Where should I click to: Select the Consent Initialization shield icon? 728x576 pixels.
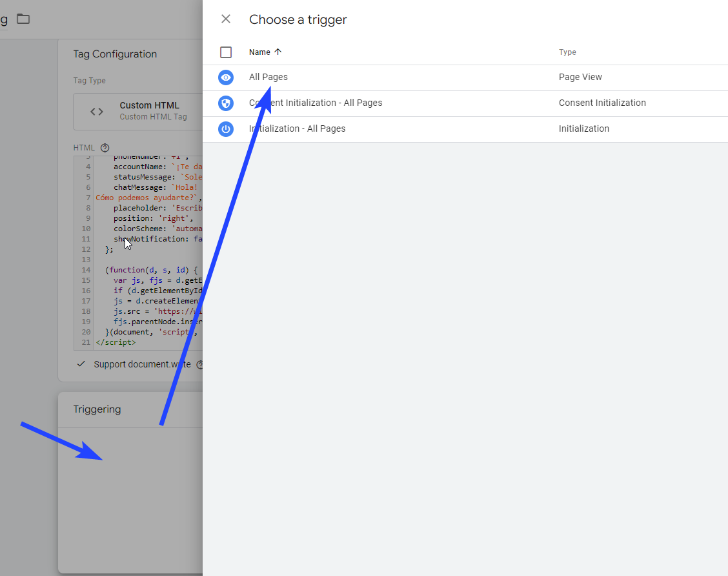226,103
